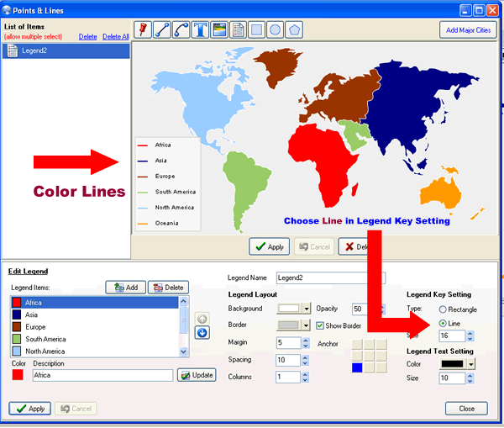Select the legend tool in the toolbar
Screen dimensions: 504x428
point(238,30)
